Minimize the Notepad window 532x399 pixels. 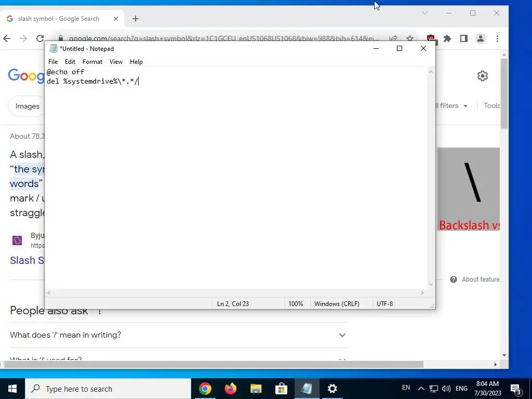[x=376, y=48]
